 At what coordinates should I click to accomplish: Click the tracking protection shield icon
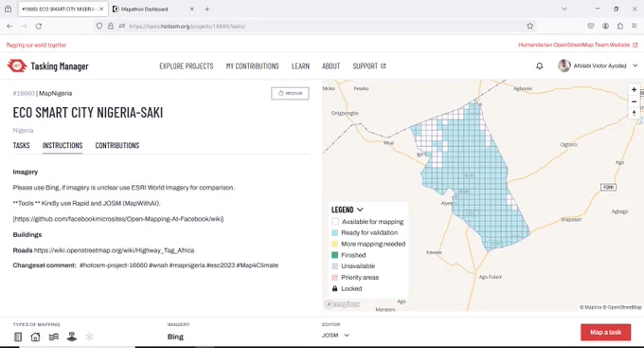click(99, 26)
